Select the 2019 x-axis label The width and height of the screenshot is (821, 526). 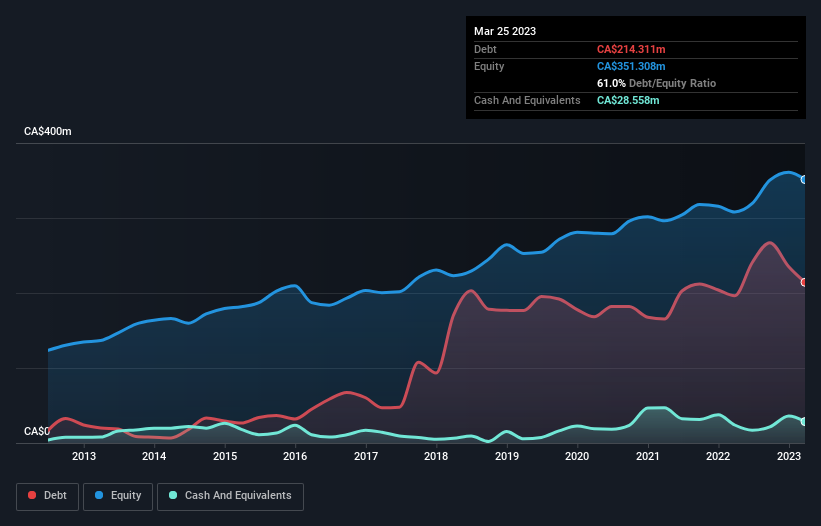pyautogui.click(x=506, y=456)
